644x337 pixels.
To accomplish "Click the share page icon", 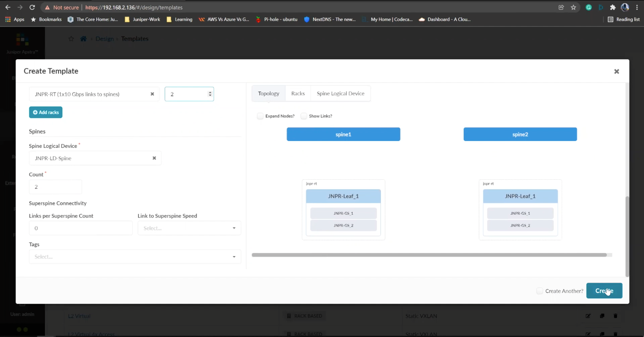I will coord(561,7).
